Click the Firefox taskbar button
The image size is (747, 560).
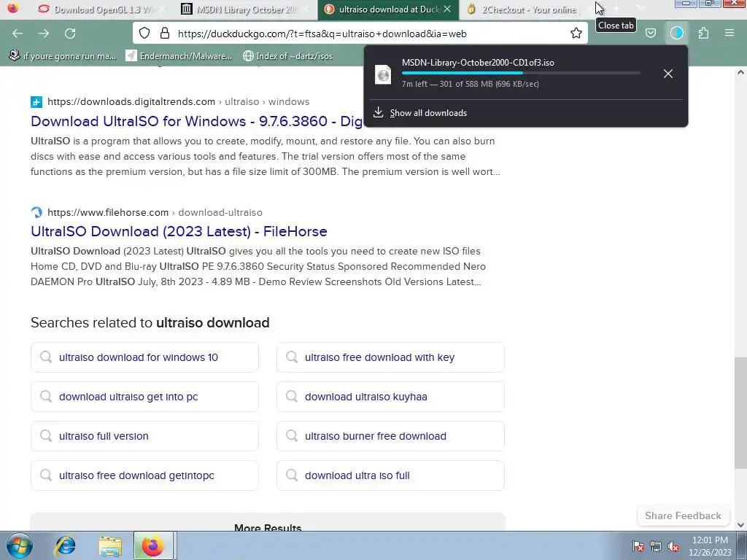153,545
